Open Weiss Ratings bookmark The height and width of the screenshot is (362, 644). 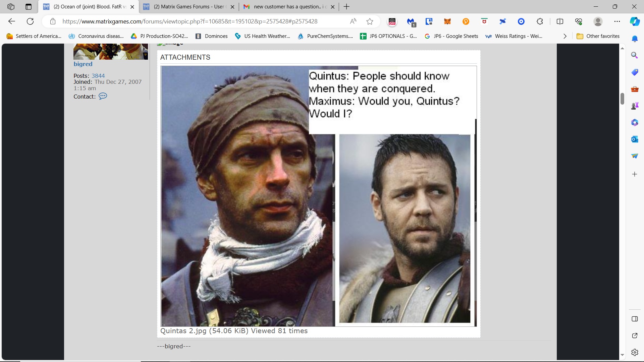coord(514,36)
